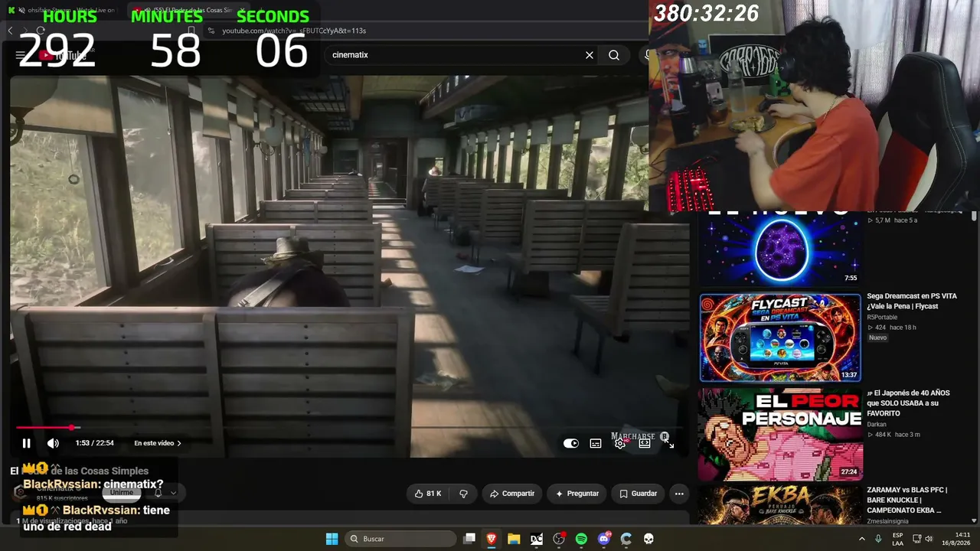This screenshot has width=980, height=551.
Task: Click the Compartir share button
Action: click(512, 494)
